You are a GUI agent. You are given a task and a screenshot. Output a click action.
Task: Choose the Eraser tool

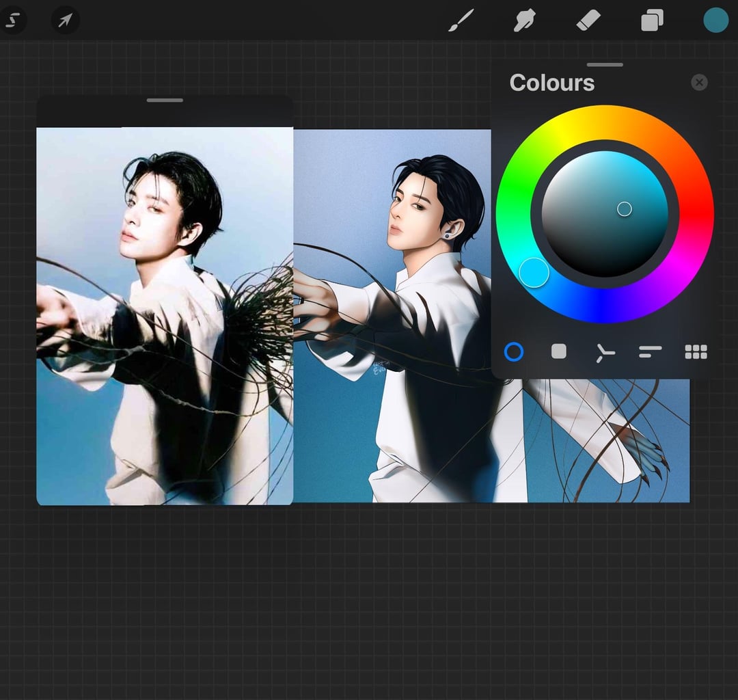click(x=588, y=21)
